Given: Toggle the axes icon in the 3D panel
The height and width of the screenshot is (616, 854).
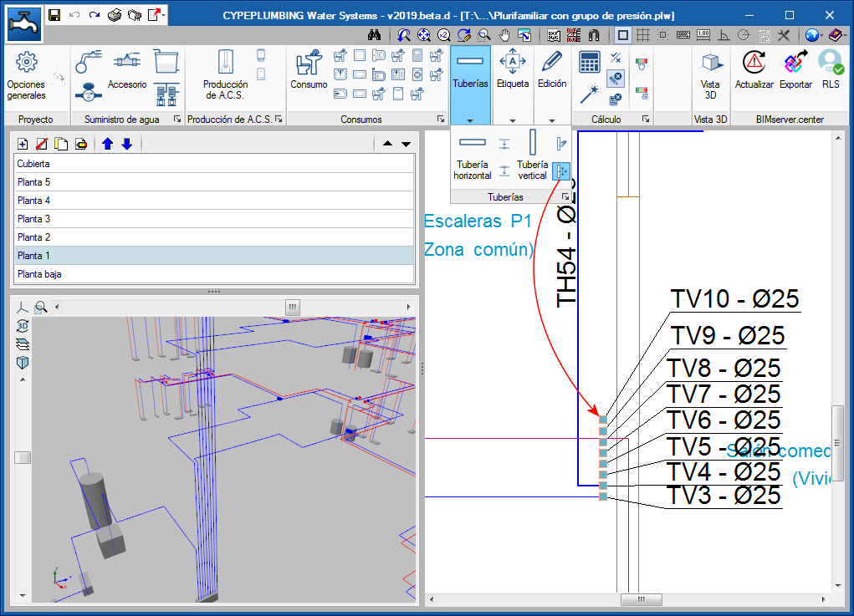Looking at the screenshot, I should tap(23, 308).
